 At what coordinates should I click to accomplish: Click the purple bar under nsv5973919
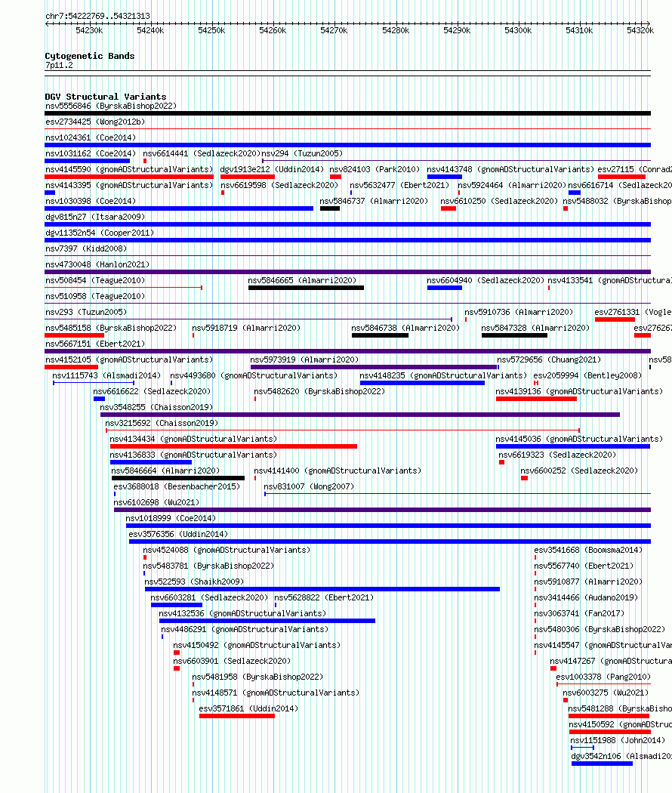(375, 367)
